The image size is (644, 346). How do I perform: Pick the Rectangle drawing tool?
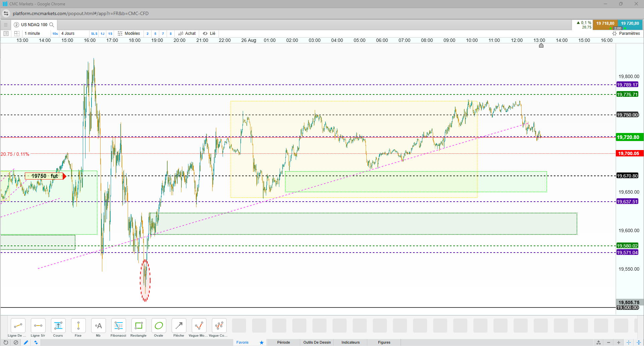[x=138, y=328]
